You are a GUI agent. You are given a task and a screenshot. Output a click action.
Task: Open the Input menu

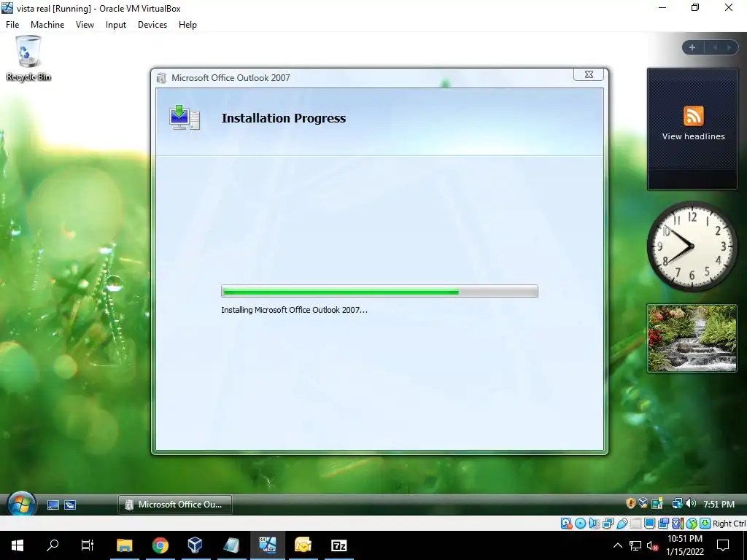point(116,25)
